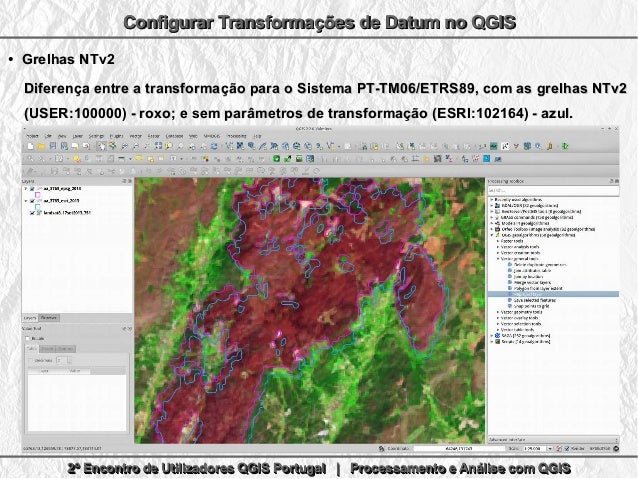Toggle visibility of the second aa_2010 esri layer
Image resolution: width=638 pixels, height=479 pixels.
(x=32, y=201)
